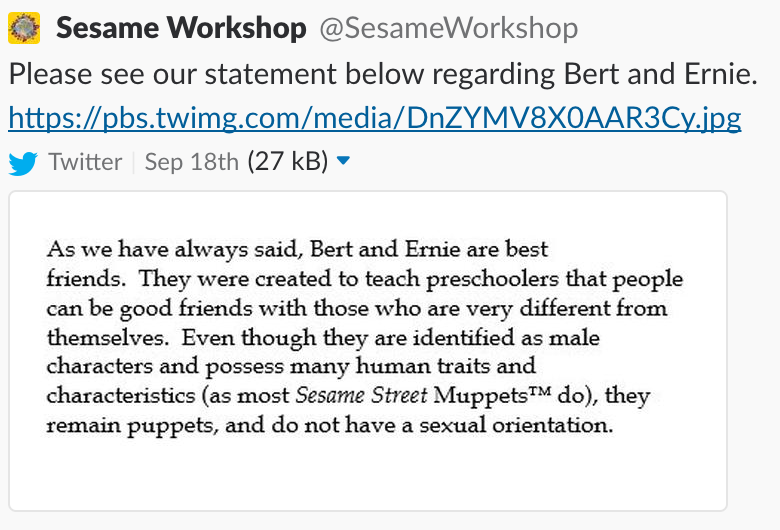Click the "Sep 18th" date
The width and height of the screenshot is (780, 530).
coord(192,162)
